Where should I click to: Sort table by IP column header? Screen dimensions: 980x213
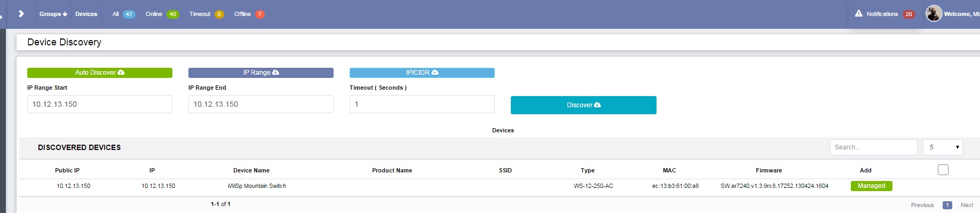(152, 170)
